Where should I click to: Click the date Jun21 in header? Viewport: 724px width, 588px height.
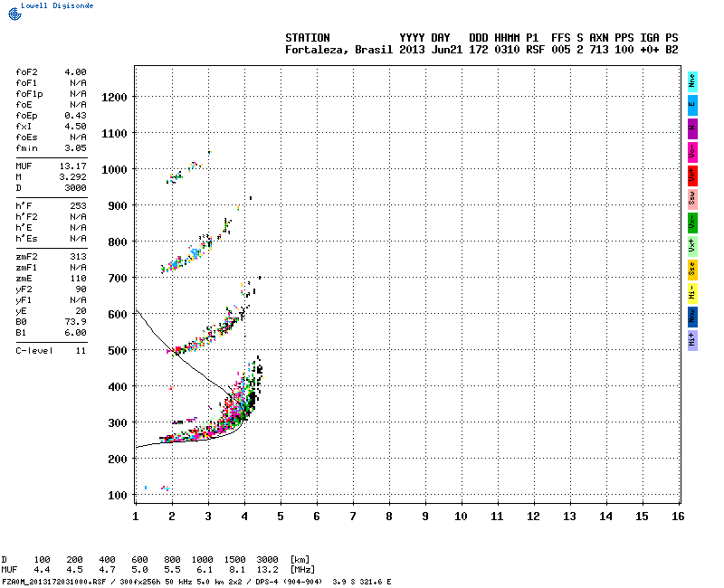(x=447, y=50)
